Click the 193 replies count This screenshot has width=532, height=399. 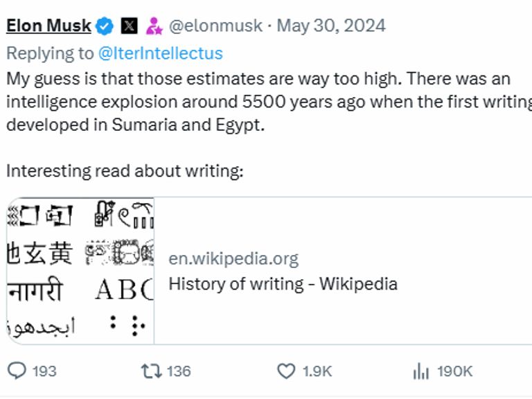44,371
